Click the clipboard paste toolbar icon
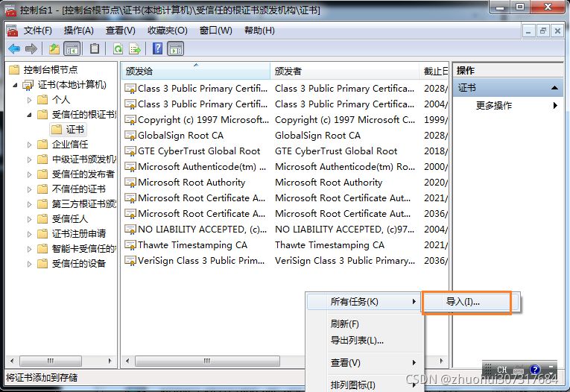 coord(95,48)
